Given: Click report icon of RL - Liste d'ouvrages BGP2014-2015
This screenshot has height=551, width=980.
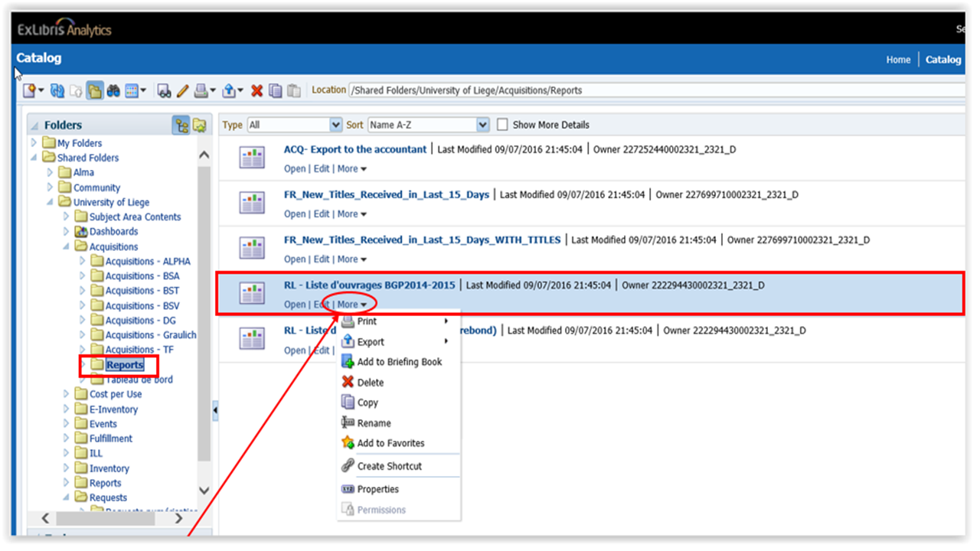Looking at the screenshot, I should [252, 293].
